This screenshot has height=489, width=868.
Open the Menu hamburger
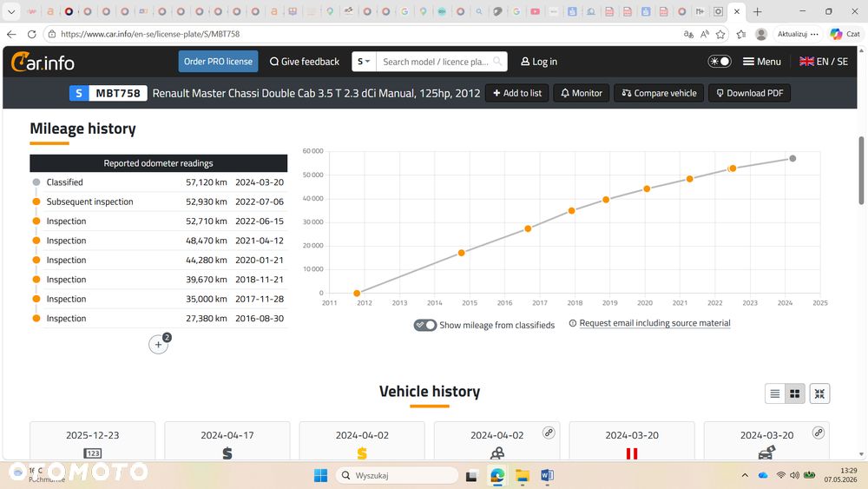762,62
